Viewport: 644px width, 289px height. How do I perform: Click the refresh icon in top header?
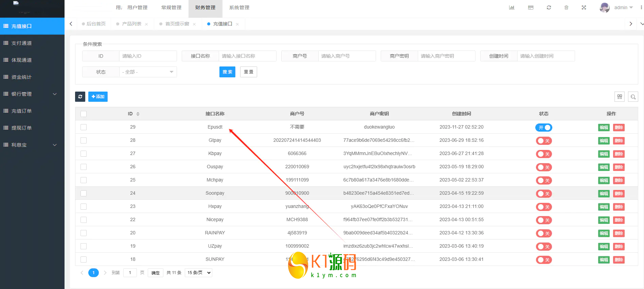549,7
